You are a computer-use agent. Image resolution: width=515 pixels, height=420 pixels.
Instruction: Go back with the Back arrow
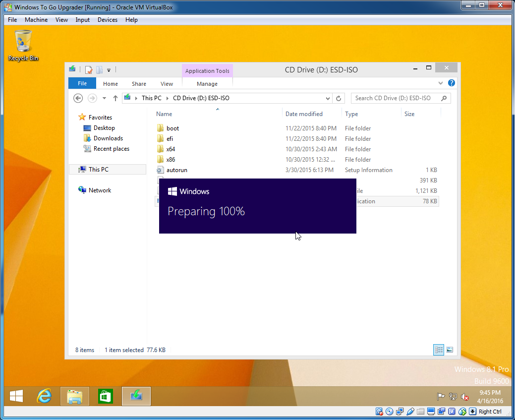coord(78,98)
